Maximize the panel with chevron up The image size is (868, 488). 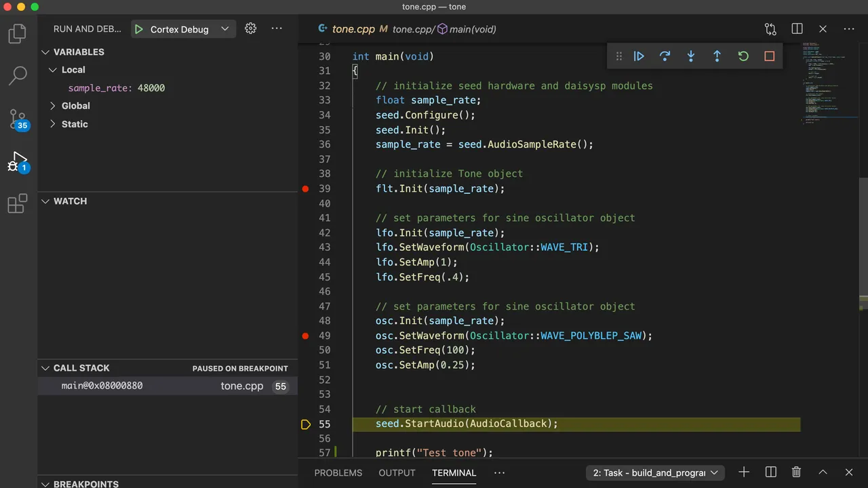pos(823,472)
